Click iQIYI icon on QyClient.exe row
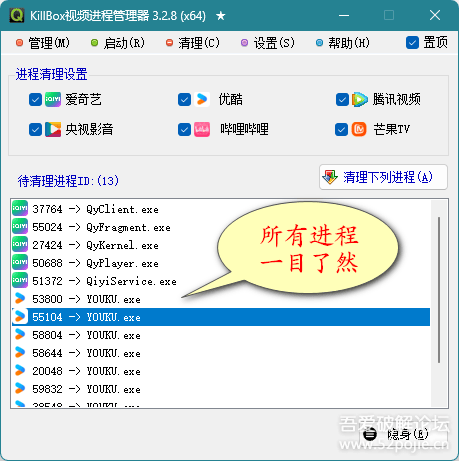The width and height of the screenshot is (459, 461). (x=20, y=208)
